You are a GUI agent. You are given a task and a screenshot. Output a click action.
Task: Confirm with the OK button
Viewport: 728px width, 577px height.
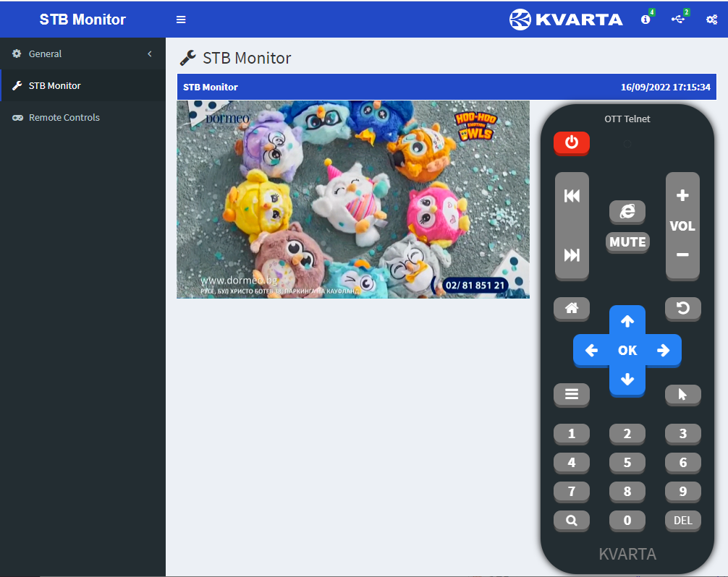click(627, 350)
